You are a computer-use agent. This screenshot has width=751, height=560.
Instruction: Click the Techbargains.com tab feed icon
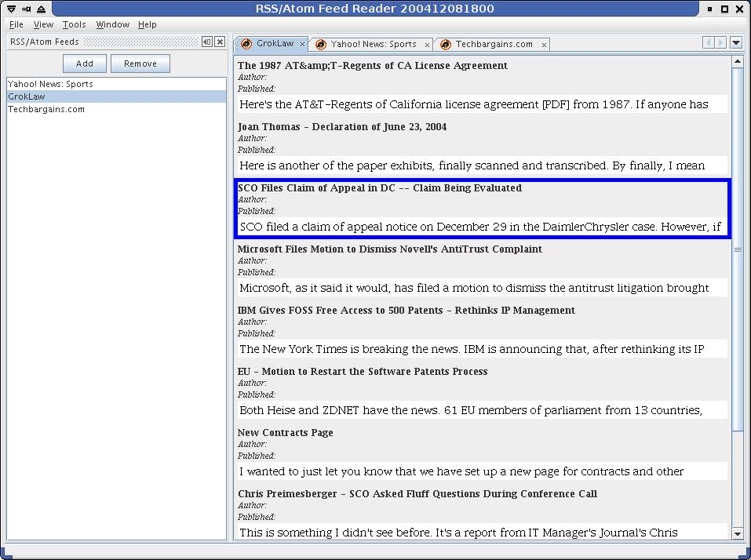(446, 45)
